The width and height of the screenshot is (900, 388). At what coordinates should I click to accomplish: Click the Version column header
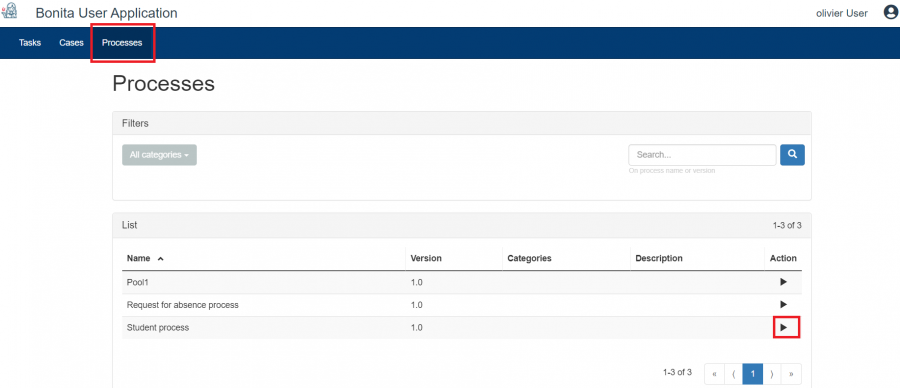pyautogui.click(x=426, y=258)
